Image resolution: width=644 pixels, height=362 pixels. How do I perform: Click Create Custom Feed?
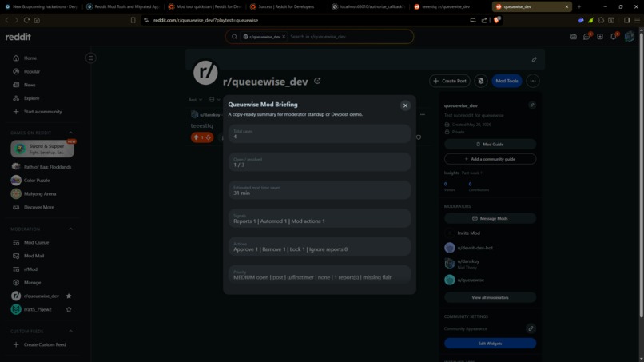43,344
